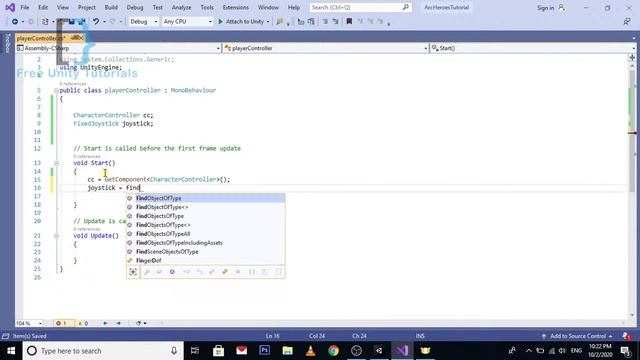
Task: Select the playerController.cs document tab
Action: (x=41, y=38)
